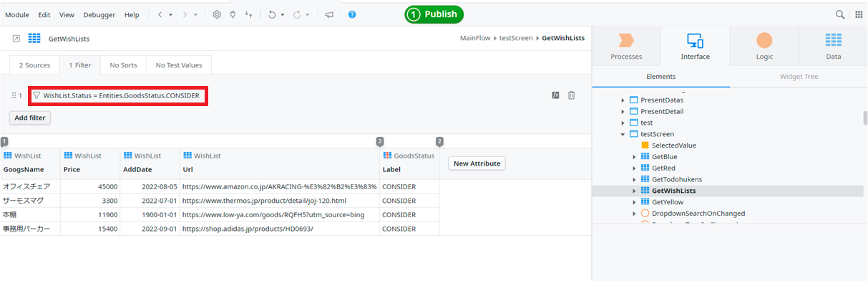Expand the test screen tree node
Screen dimensions: 868x281
[x=623, y=123]
